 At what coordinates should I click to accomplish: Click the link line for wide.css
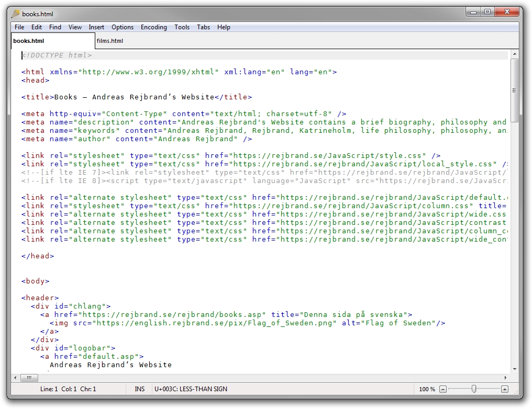[264, 214]
